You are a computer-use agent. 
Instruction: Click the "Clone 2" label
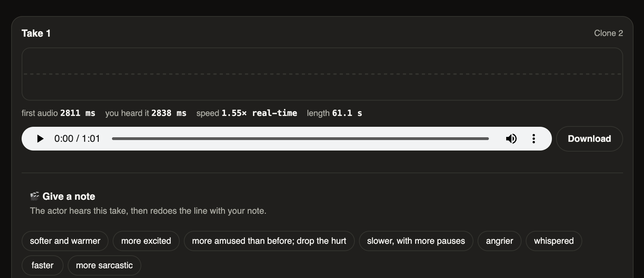(608, 33)
